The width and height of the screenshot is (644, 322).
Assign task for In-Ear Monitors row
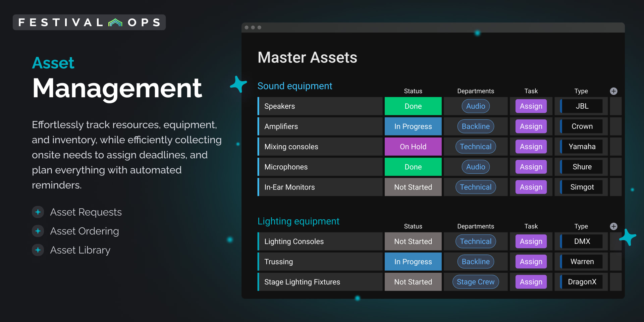point(531,187)
